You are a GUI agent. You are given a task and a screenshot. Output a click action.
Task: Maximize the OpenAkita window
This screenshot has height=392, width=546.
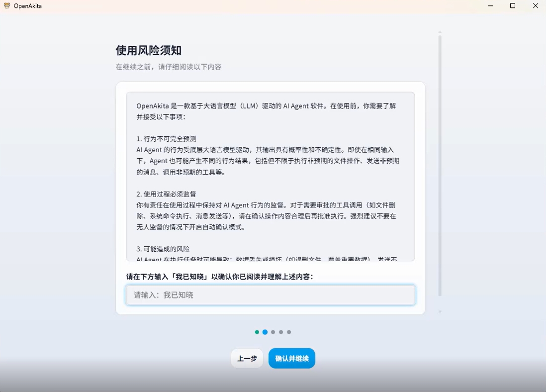pos(513,6)
